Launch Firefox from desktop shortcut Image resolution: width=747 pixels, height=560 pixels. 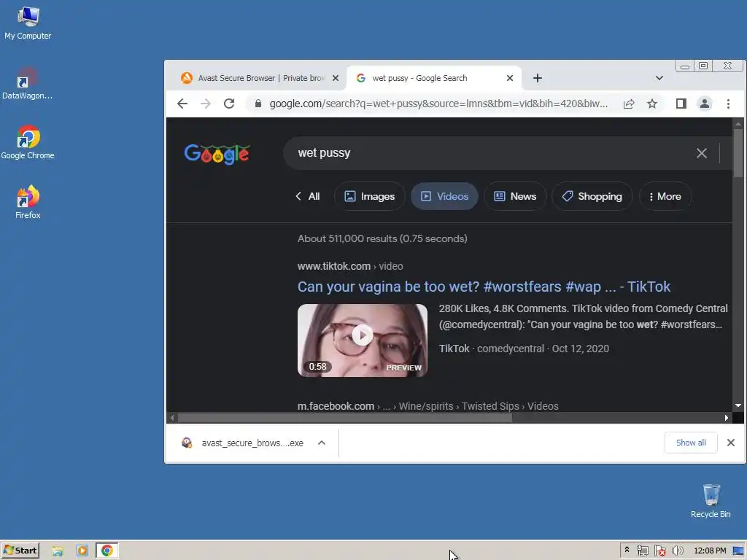coord(28,202)
